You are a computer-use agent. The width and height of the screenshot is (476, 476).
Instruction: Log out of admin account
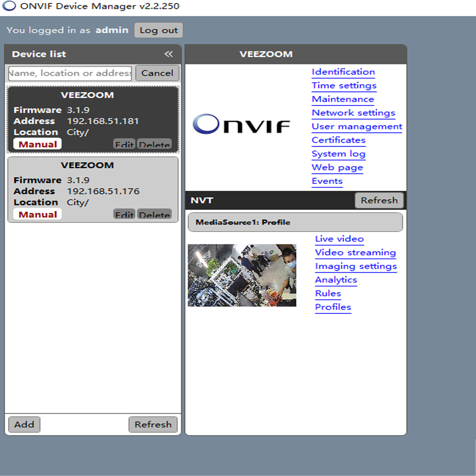point(159,30)
